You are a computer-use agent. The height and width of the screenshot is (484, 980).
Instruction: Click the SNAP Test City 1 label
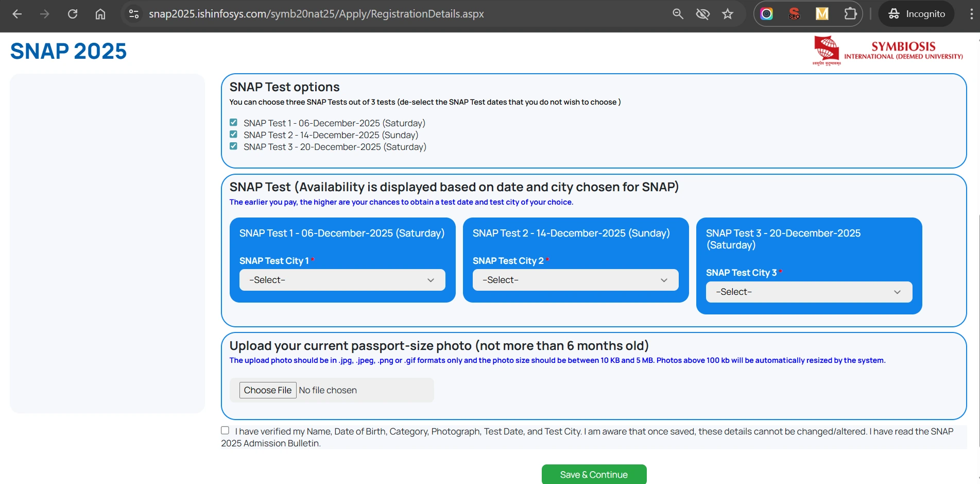[274, 261]
